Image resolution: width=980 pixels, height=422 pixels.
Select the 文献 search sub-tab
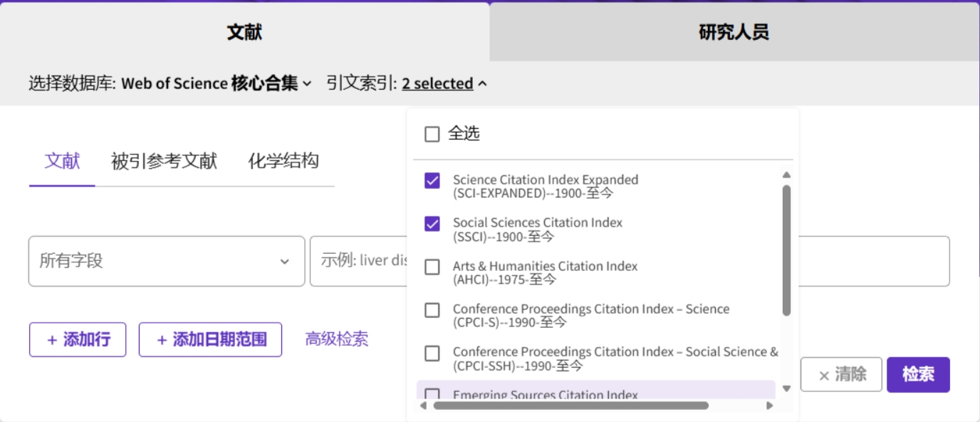(62, 161)
